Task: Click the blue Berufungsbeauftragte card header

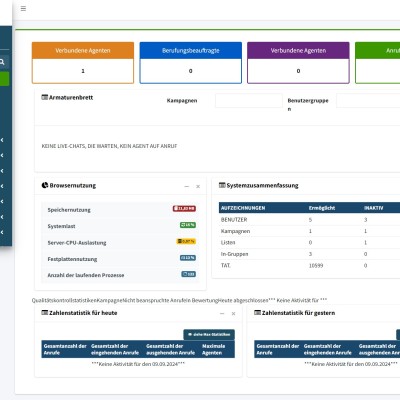Action: (191, 51)
